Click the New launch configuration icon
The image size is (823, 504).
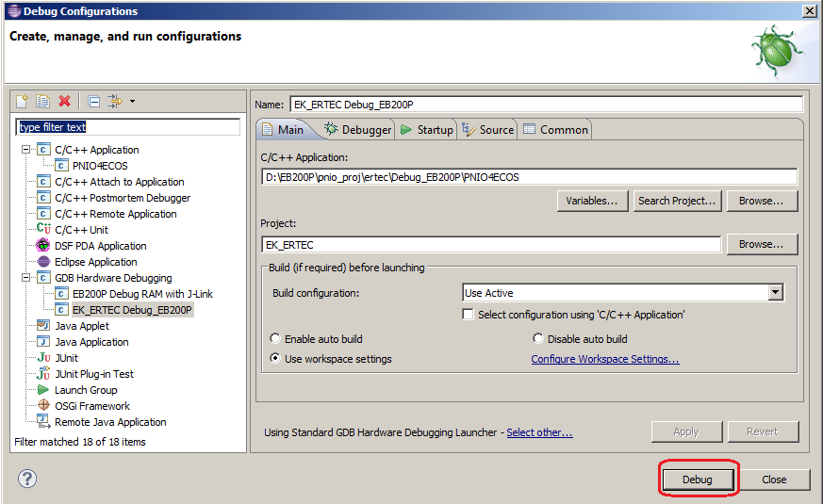click(x=22, y=101)
